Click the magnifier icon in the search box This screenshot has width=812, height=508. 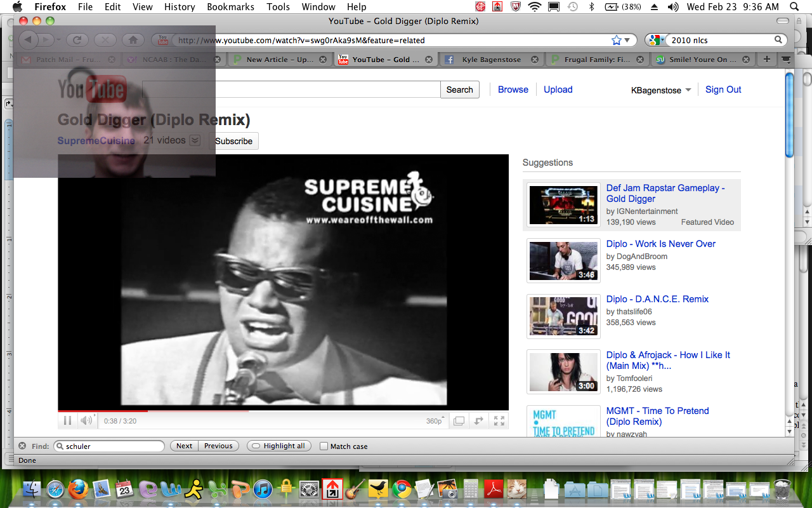tap(778, 40)
